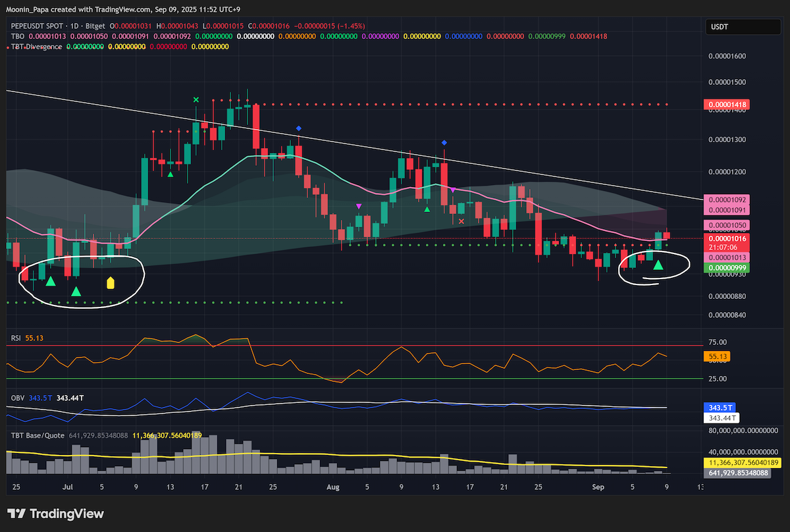The height and width of the screenshot is (532, 790).
Task: Click the TBO indicator legend label
Action: pos(18,36)
